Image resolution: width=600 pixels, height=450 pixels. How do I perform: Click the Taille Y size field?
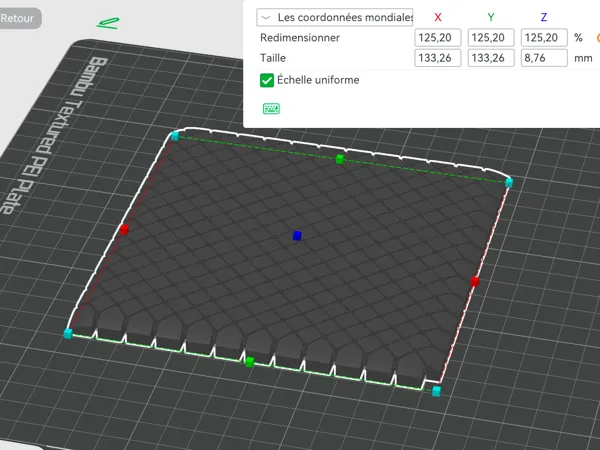point(491,58)
